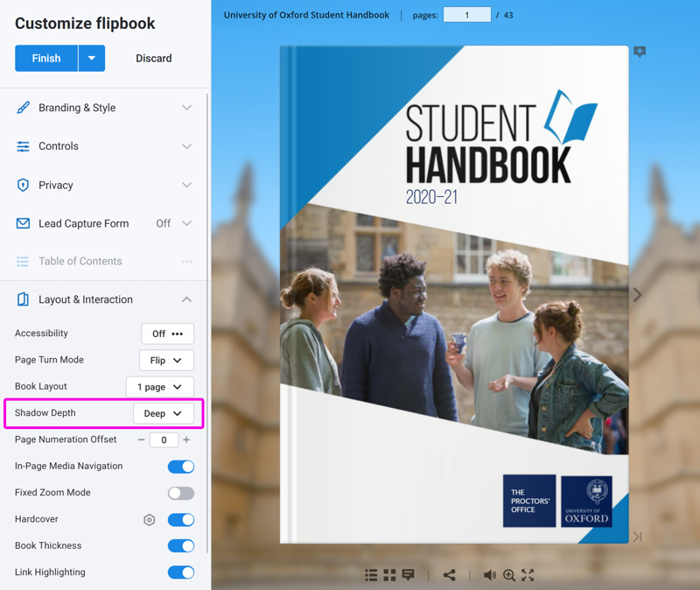Open Table of Contents three-dot options
Screen dimensions: 700x590
[x=187, y=261]
